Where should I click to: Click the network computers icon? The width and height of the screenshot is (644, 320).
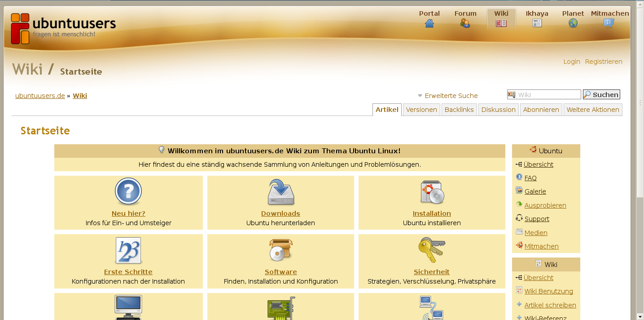[431, 308]
